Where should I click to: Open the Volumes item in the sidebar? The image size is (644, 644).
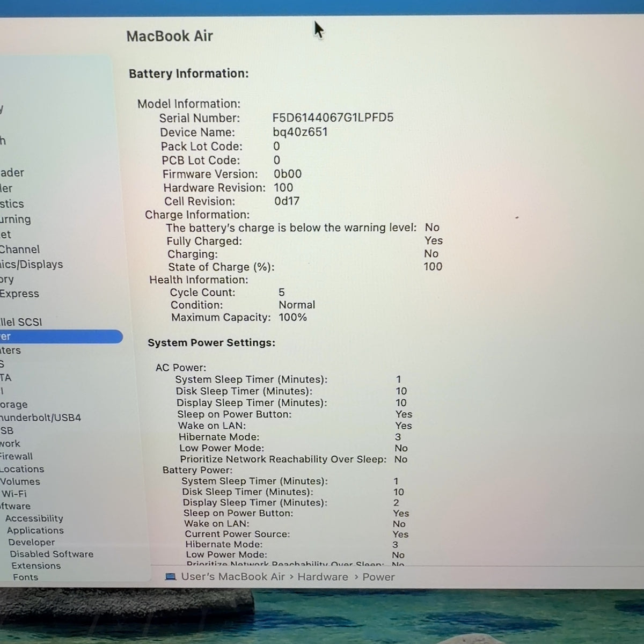(20, 481)
